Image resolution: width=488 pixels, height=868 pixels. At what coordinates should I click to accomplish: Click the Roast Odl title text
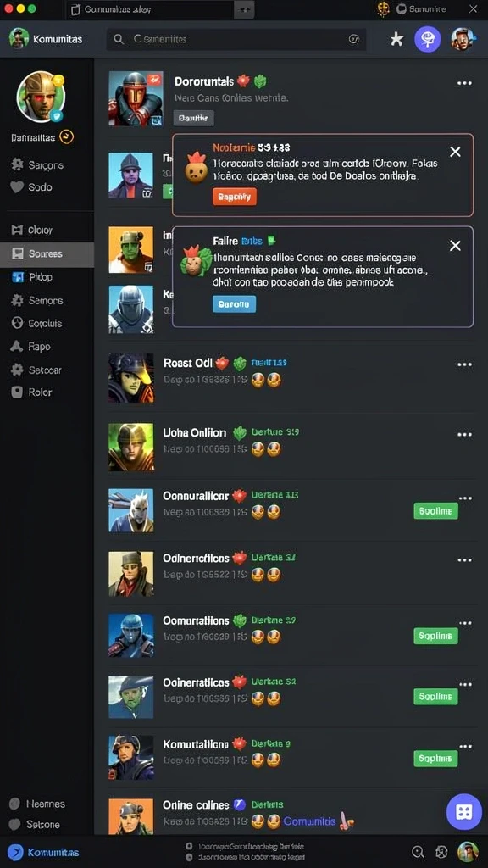point(187,363)
